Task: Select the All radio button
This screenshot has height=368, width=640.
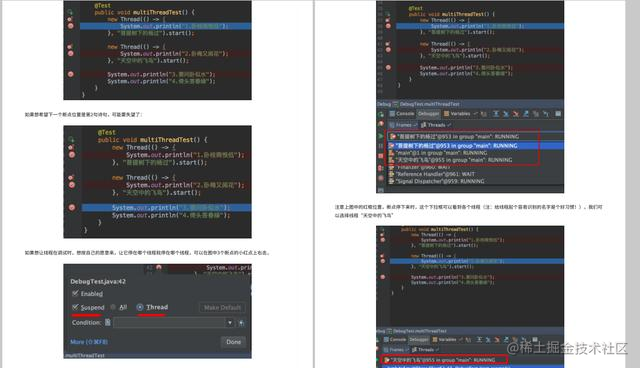Action: coord(113,307)
